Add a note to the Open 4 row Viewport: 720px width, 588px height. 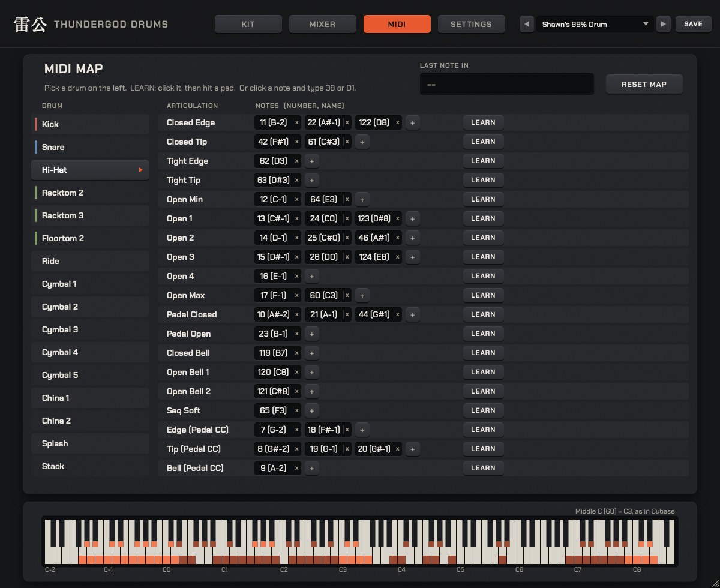[311, 277]
